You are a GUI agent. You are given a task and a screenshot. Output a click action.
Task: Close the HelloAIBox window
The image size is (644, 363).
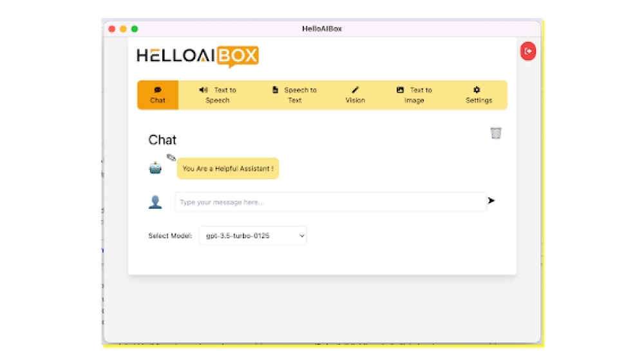111,29
